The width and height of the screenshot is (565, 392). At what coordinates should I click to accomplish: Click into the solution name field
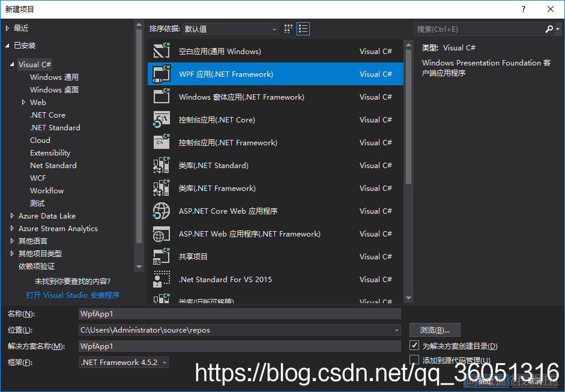pyautogui.click(x=240, y=346)
